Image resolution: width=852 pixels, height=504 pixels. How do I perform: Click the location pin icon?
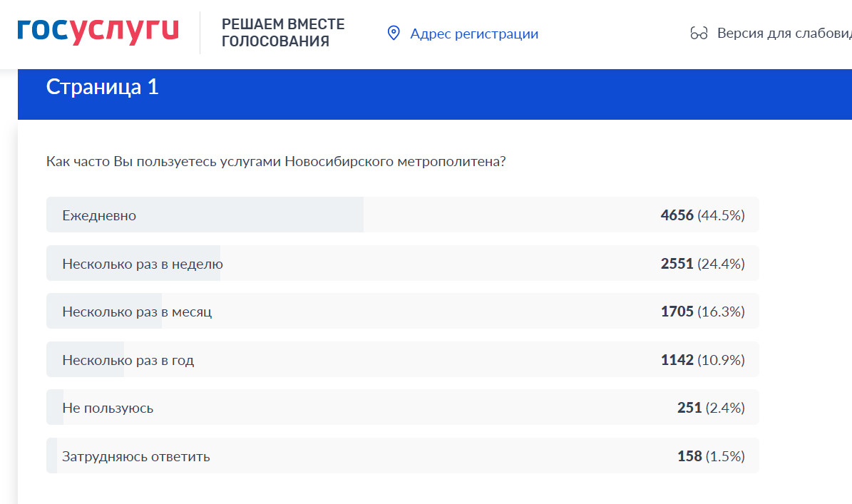tap(394, 33)
